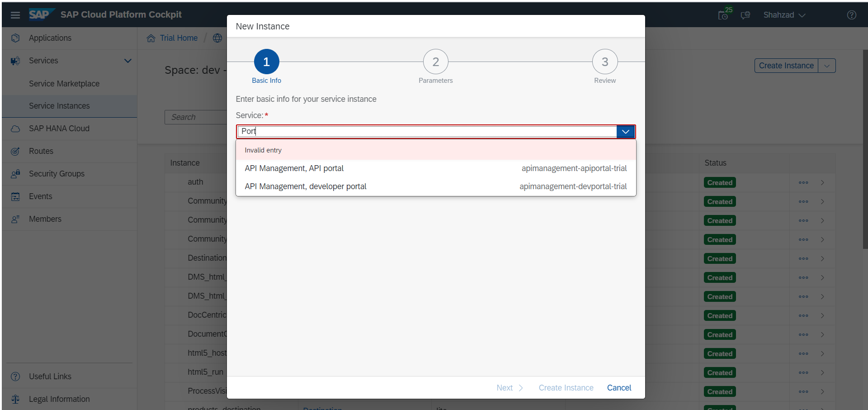
Task: Open the hamburger navigation menu icon
Action: [15, 14]
